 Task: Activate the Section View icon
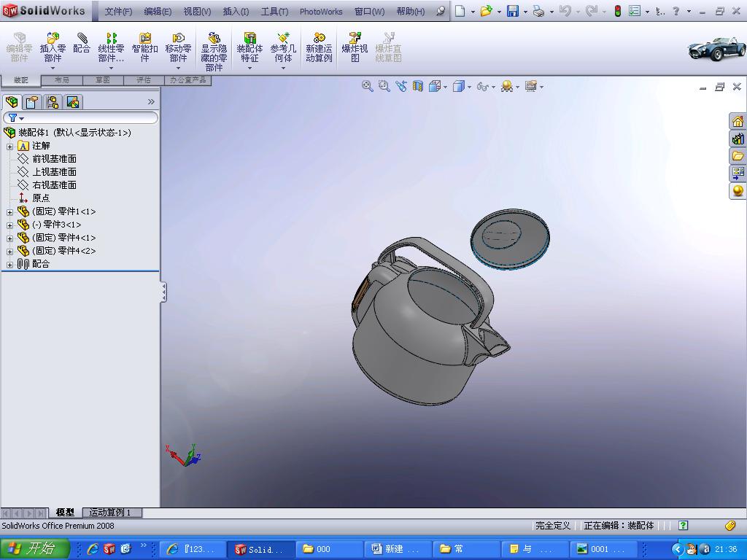[418, 86]
